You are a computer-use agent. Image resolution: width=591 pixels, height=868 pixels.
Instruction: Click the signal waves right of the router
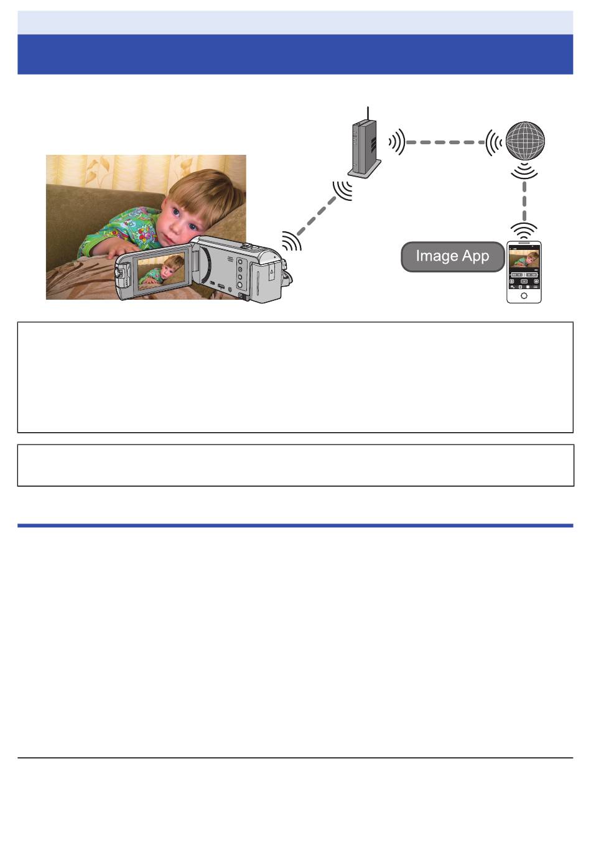pyautogui.click(x=398, y=142)
